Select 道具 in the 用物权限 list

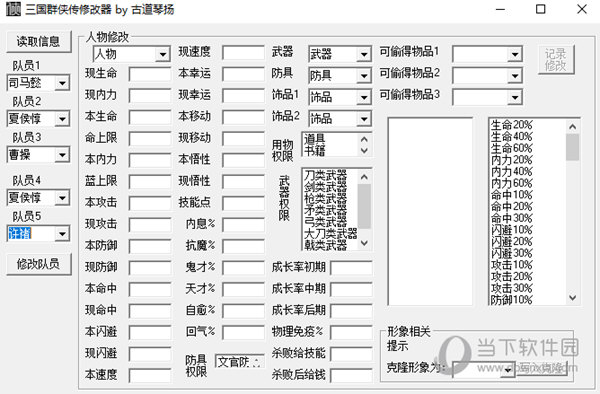(x=315, y=139)
